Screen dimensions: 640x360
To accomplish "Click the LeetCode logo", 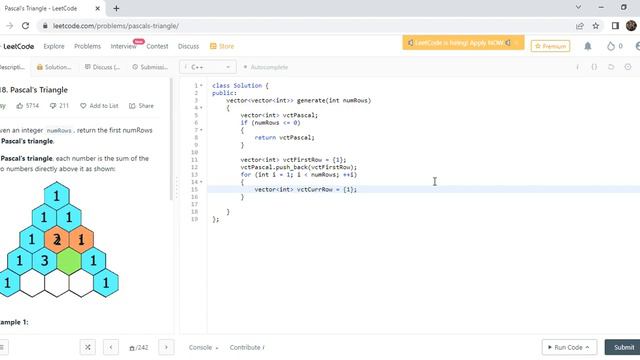I will [17, 46].
